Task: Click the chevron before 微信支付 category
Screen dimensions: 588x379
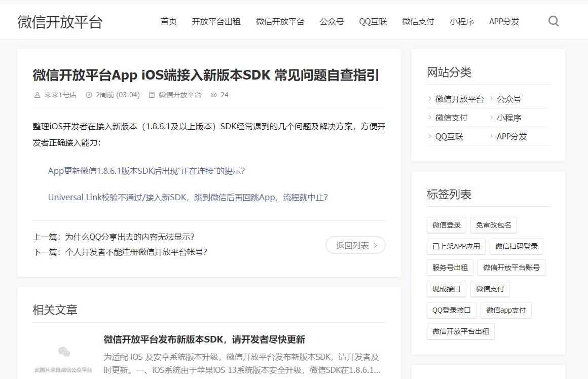Action: 430,118
